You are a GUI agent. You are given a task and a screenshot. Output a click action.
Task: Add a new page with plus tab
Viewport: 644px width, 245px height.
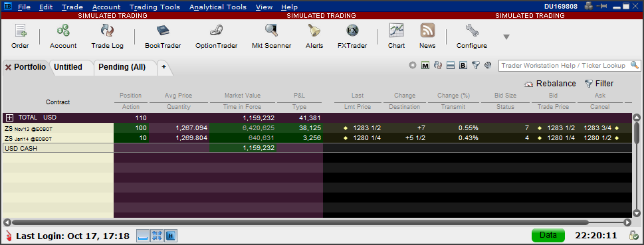coord(163,67)
